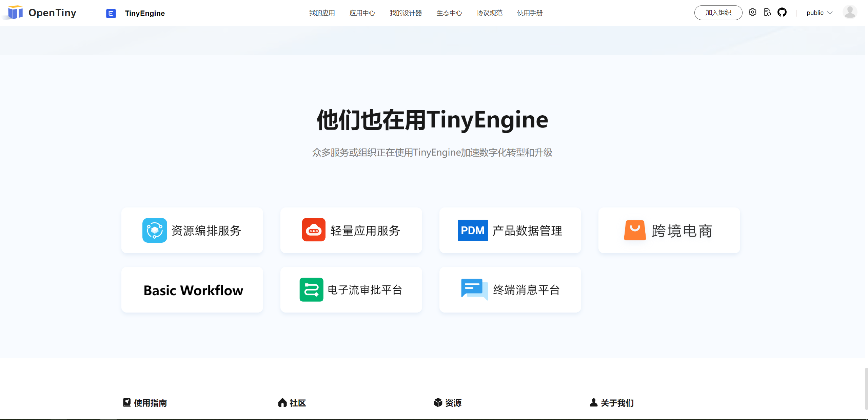Click the red 轻量应用服务 cloud icon
The image size is (868, 420).
tap(314, 230)
